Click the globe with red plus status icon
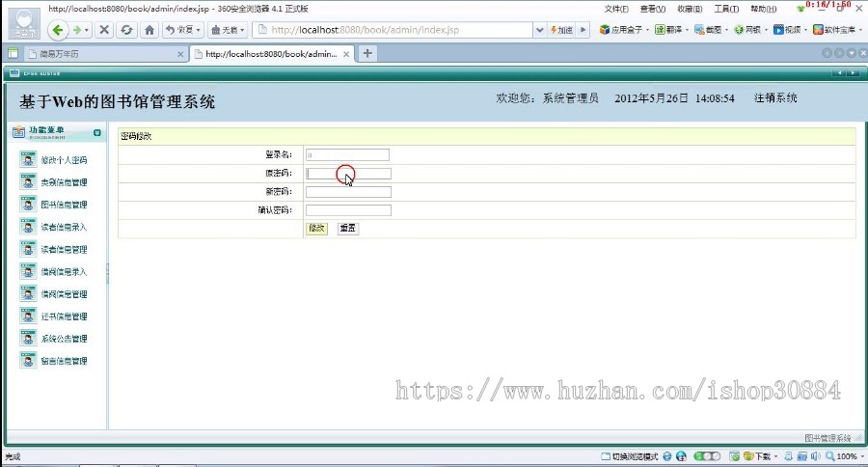The image size is (868, 467). pos(682,456)
